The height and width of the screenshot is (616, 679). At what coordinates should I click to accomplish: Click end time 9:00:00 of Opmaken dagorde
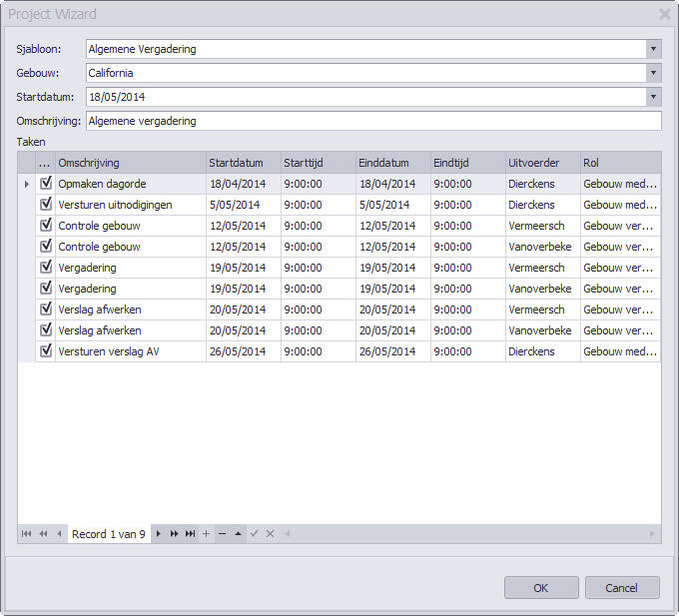(468, 184)
